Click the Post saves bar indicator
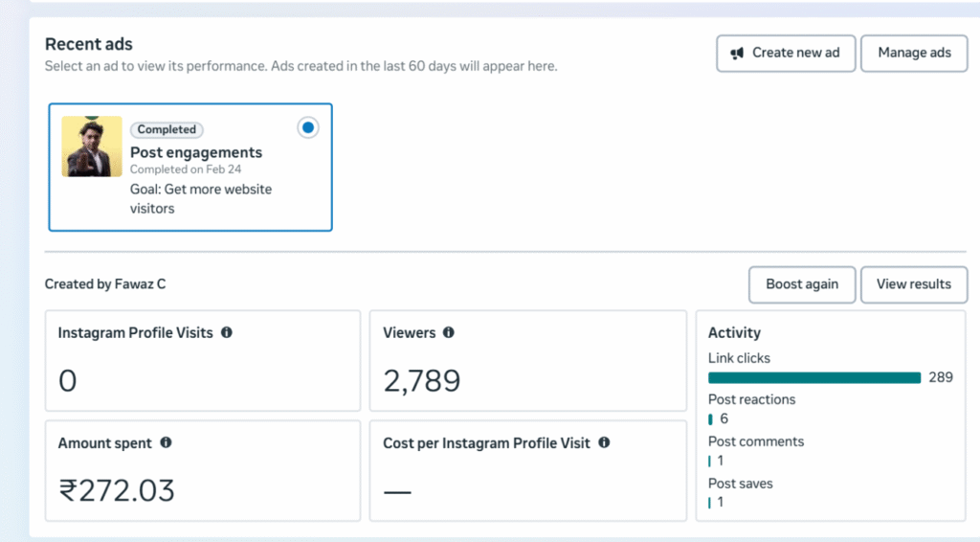 (x=709, y=502)
